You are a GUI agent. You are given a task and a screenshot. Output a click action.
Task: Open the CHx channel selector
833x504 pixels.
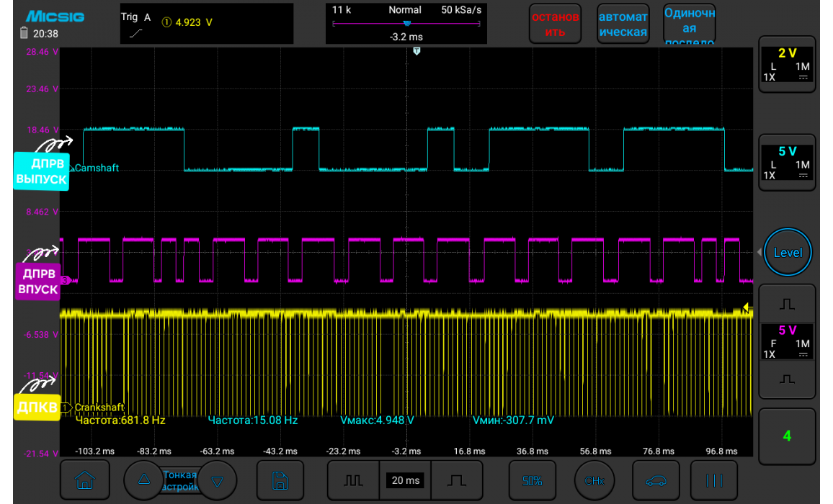pos(594,480)
